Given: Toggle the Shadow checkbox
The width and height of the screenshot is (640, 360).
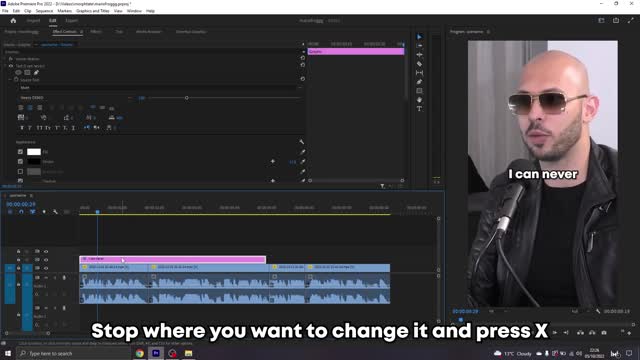Looking at the screenshot, I should [20, 180].
